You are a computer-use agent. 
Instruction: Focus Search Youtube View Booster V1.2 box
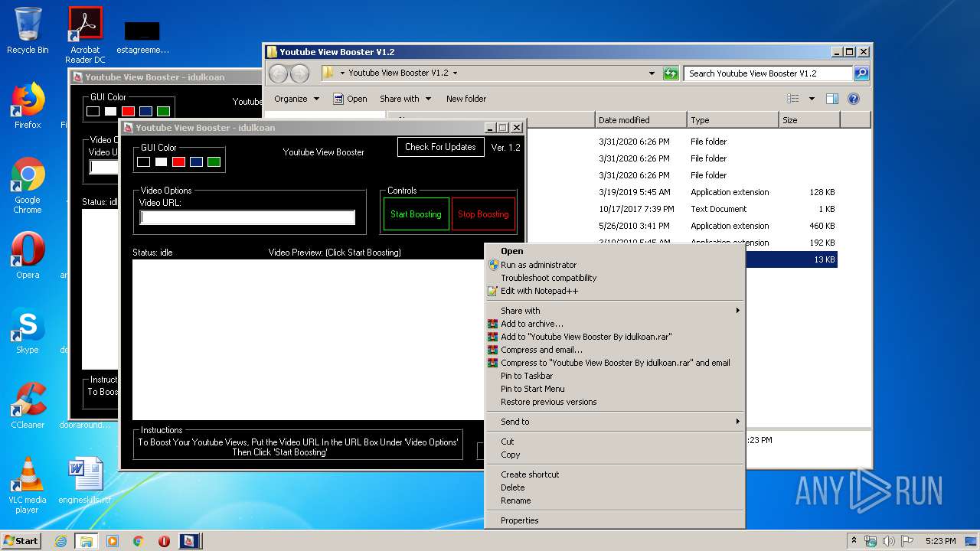click(768, 73)
